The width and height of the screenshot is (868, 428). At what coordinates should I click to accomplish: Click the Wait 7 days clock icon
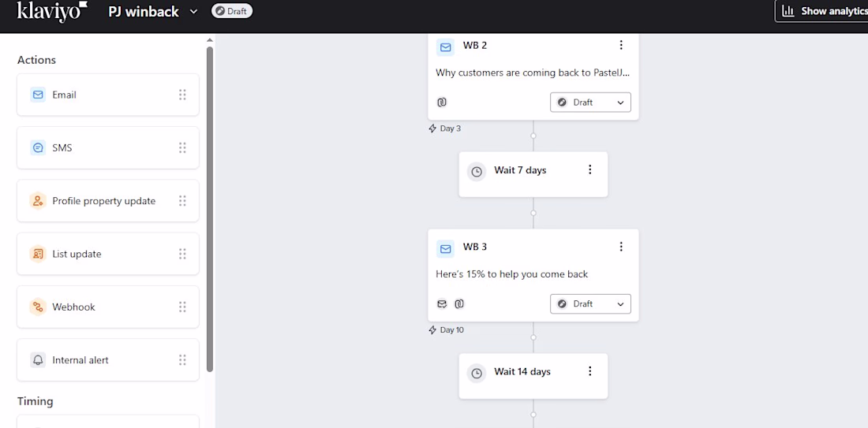[477, 171]
